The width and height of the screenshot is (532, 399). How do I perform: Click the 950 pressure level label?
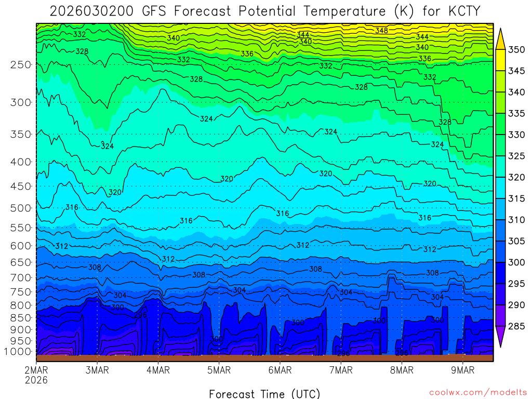pyautogui.click(x=21, y=341)
